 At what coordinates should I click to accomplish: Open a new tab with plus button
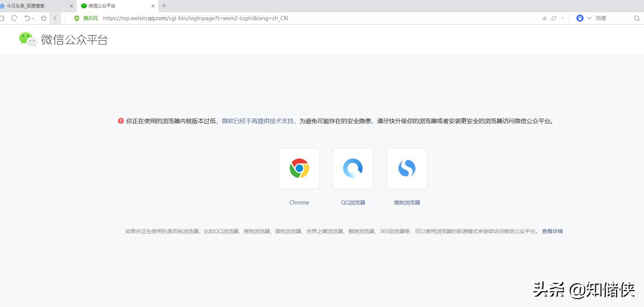coord(164,6)
